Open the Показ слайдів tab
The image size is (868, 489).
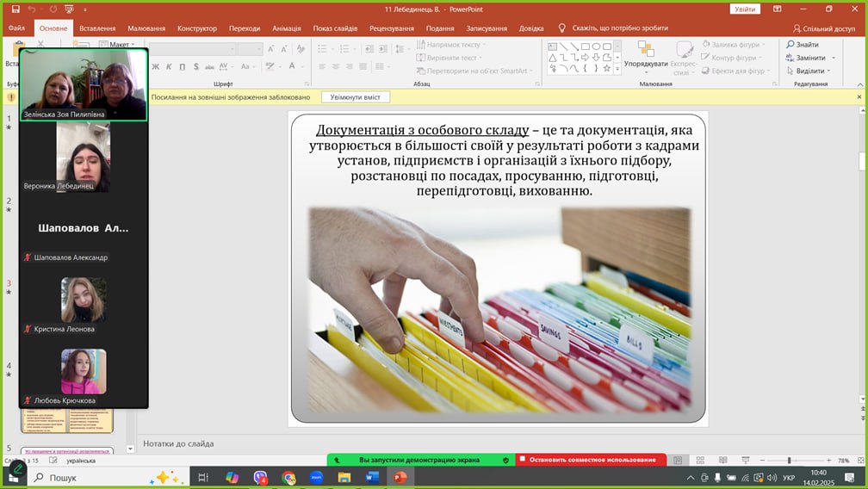pos(335,28)
